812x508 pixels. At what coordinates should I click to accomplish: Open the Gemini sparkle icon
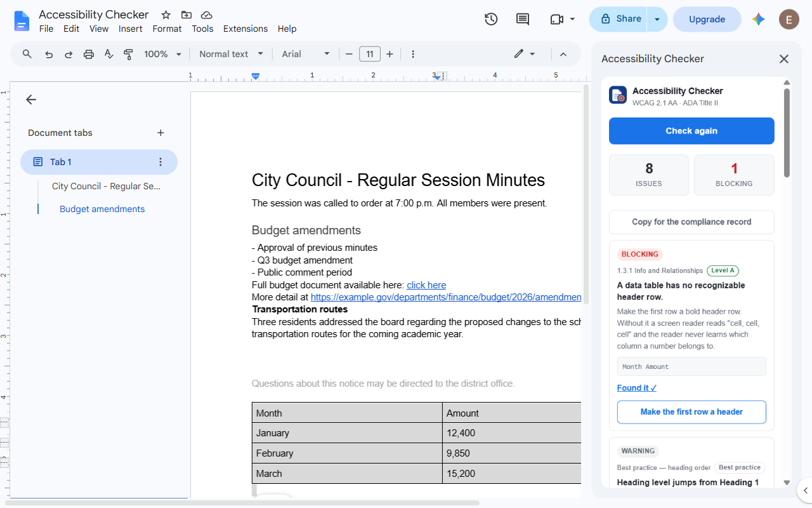pyautogui.click(x=759, y=19)
